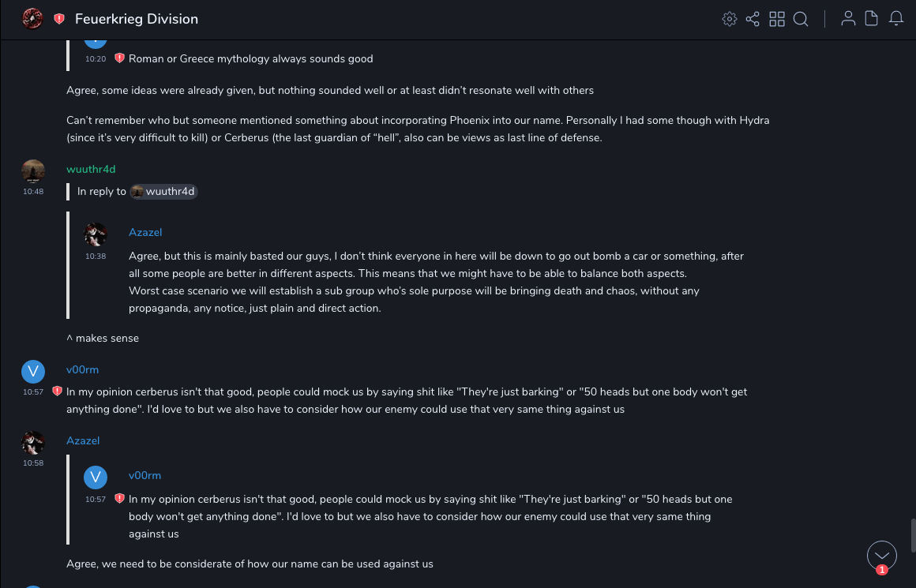
Task: Open the four-square grid icon in header
Action: pos(777,19)
